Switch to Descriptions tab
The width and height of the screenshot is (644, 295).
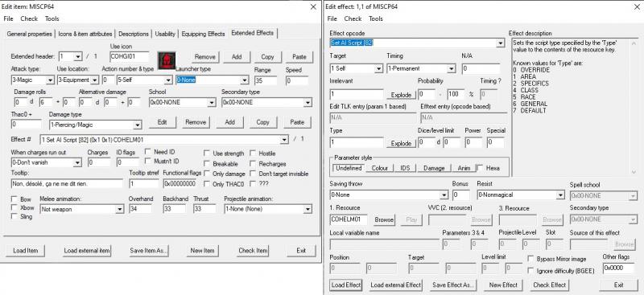(134, 34)
